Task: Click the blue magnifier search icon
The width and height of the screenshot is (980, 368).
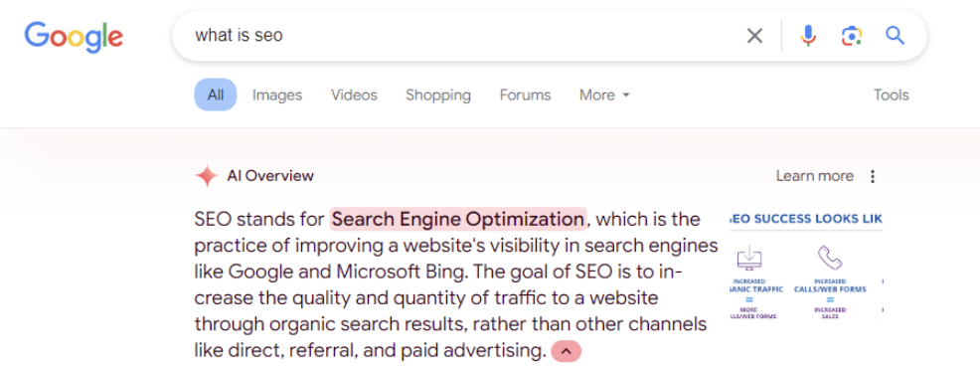Action: tap(895, 36)
